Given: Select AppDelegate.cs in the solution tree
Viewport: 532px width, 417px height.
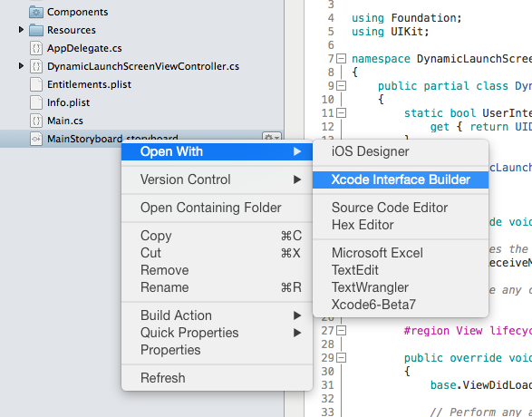Looking at the screenshot, I should click(84, 48).
